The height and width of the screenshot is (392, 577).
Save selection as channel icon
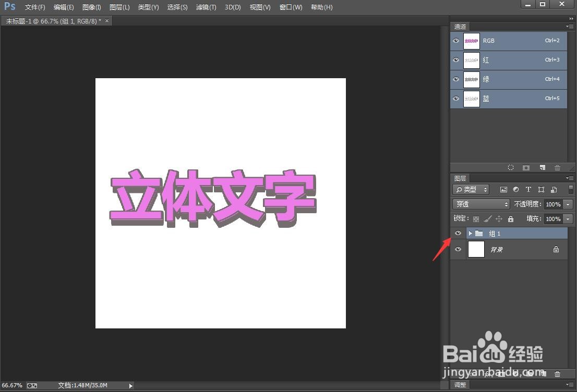pos(526,168)
